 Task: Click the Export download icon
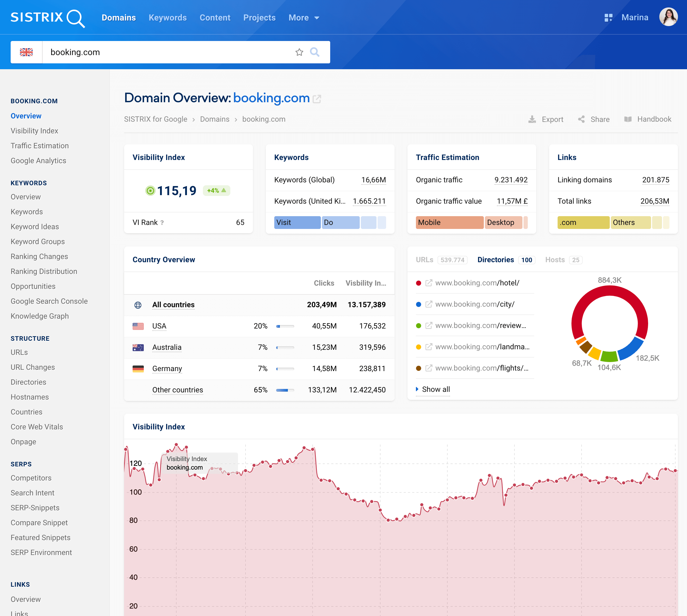point(532,119)
